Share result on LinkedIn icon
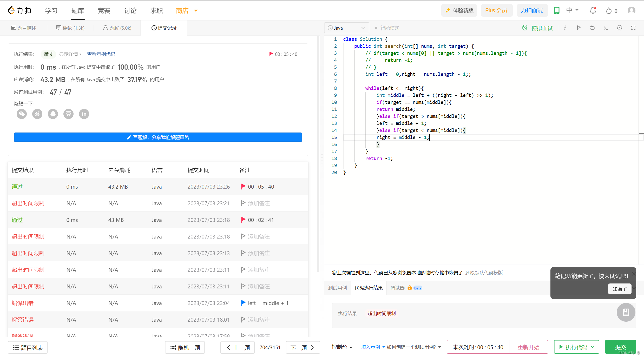This screenshot has width=644, height=357. 84,114
